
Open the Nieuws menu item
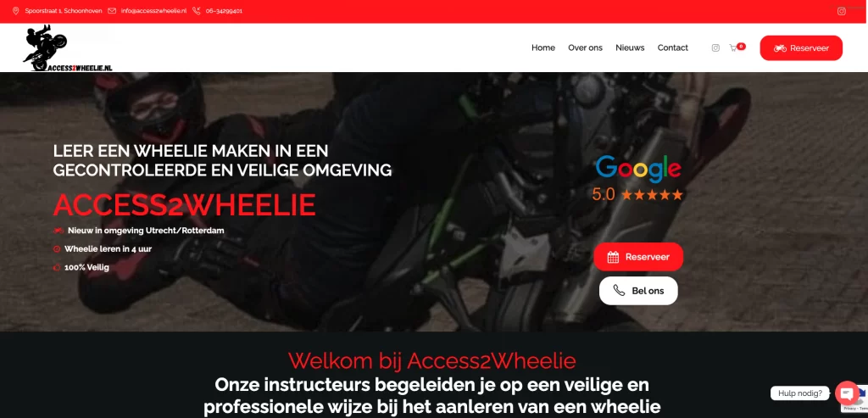630,48
